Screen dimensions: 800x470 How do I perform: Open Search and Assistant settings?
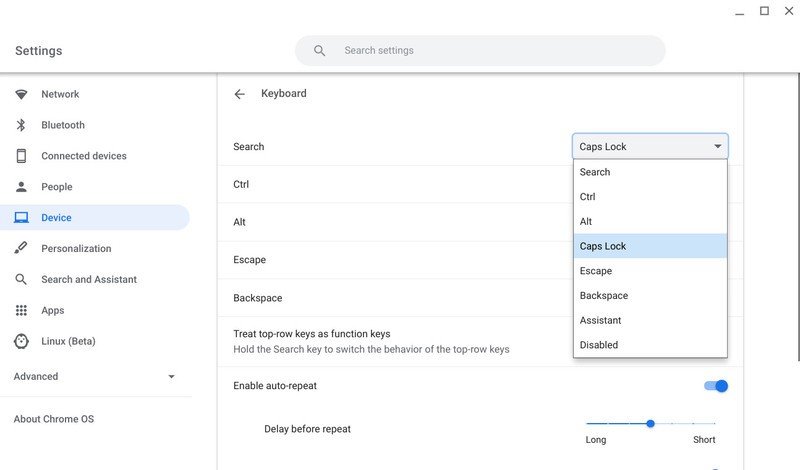coord(89,279)
